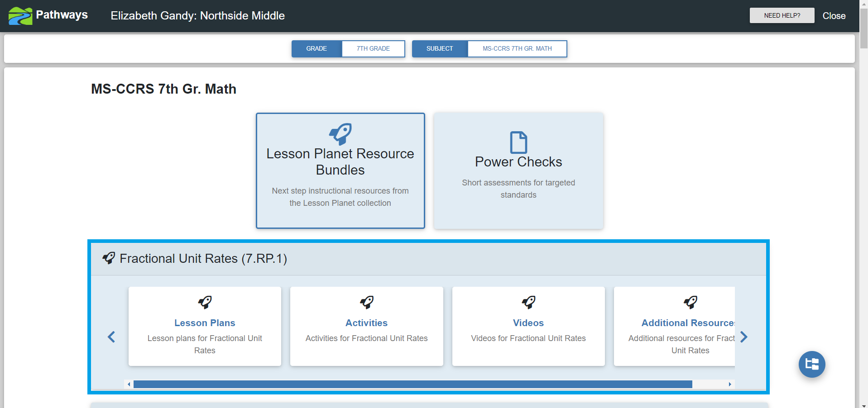
Task: Click the 'MS-CCRS 7th Gr. Math' page title
Action: (x=163, y=89)
